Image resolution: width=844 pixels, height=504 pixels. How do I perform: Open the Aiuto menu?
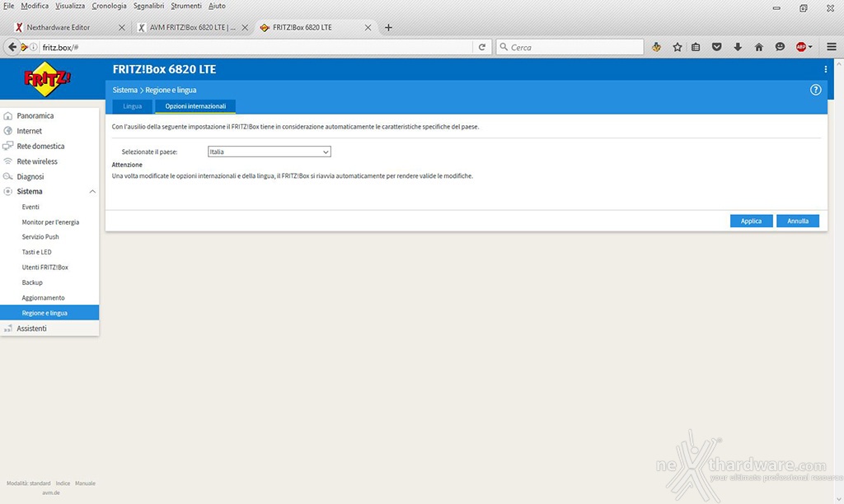217,6
